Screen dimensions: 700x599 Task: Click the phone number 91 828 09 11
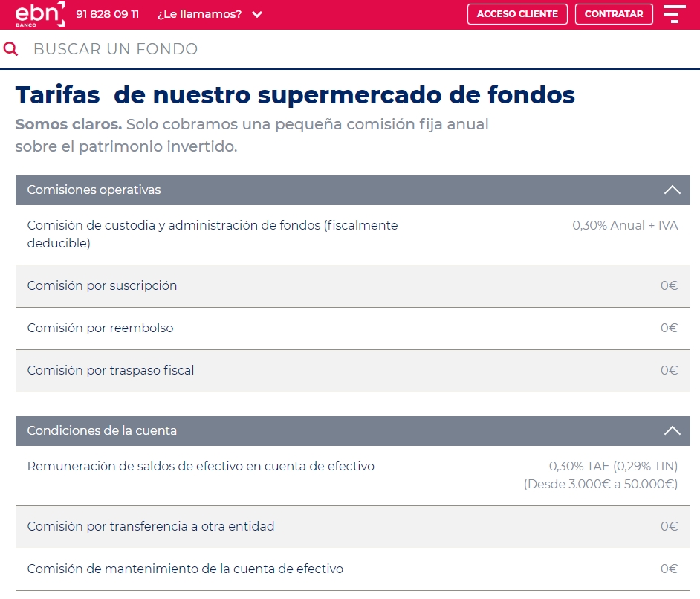click(x=108, y=14)
